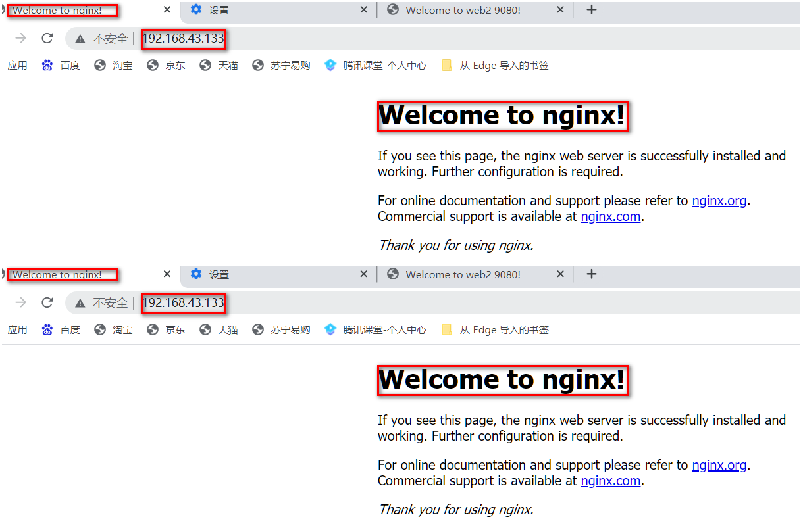Click globe icon on upper web2 9080 tab
The width and height of the screenshot is (801, 532).
coord(393,10)
